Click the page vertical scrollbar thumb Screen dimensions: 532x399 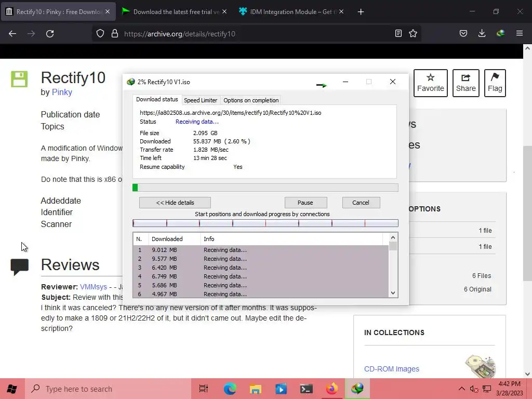tap(527, 213)
